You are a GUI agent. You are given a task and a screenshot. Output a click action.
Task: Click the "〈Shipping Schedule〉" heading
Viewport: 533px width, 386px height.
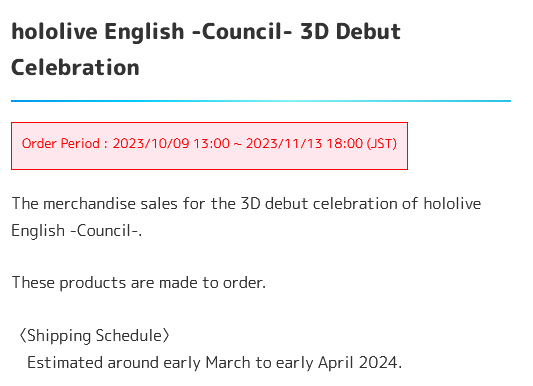click(94, 336)
